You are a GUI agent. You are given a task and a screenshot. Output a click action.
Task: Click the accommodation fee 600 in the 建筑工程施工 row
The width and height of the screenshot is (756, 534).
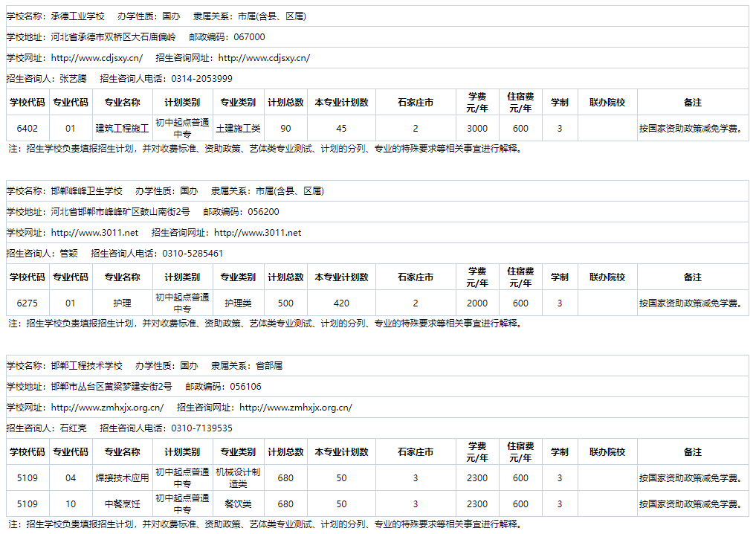(x=520, y=129)
